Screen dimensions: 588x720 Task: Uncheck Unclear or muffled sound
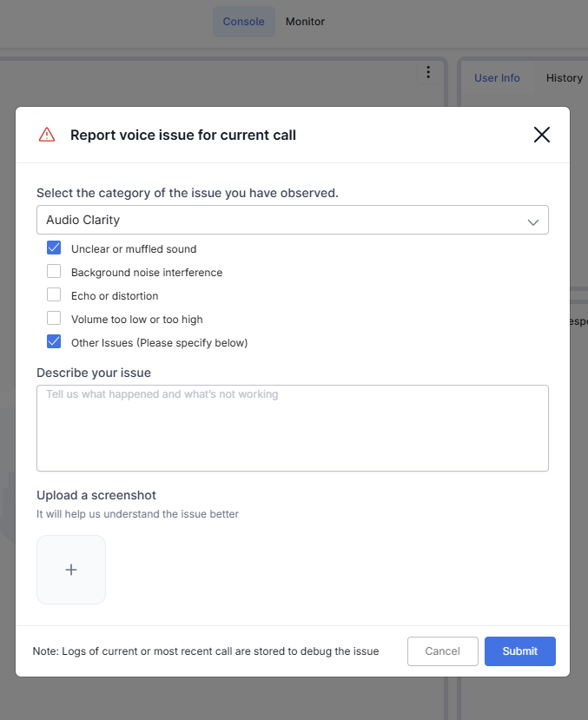pos(54,248)
